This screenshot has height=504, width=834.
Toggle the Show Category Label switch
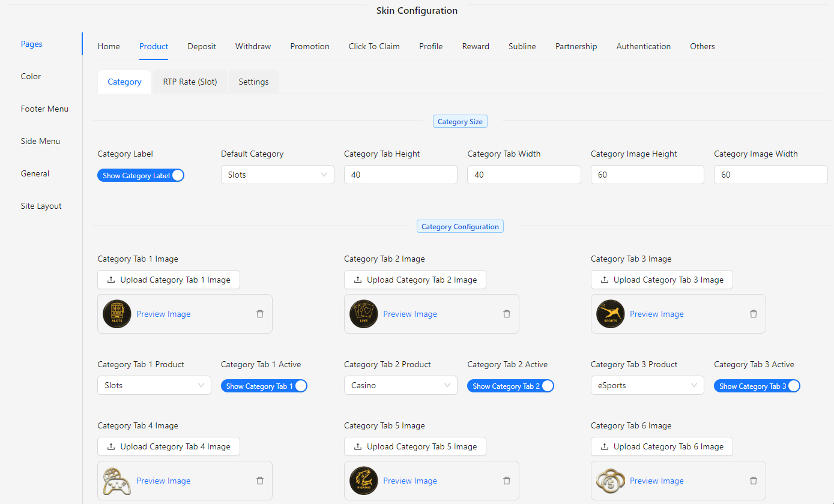pos(141,175)
